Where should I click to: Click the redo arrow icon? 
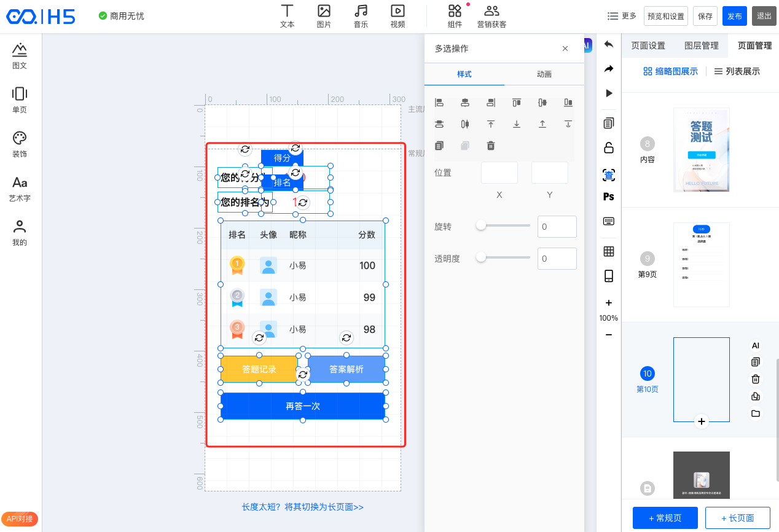pos(609,69)
